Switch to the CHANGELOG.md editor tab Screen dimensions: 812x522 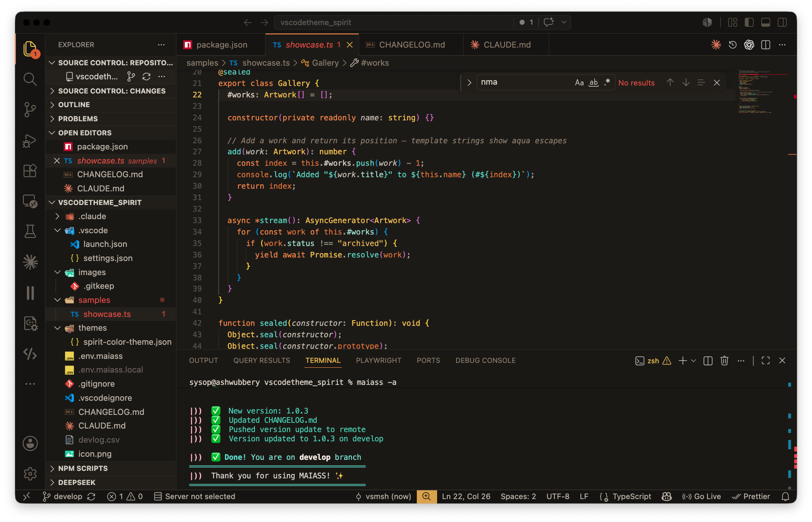tap(411, 45)
